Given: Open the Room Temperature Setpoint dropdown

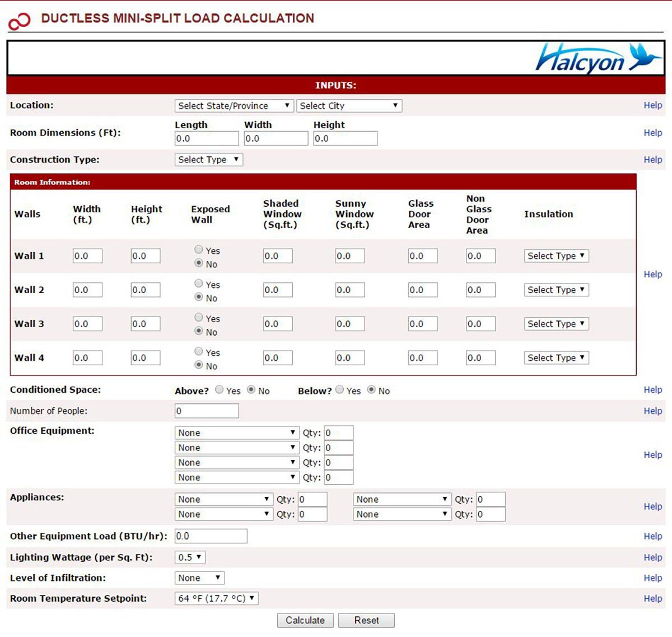Looking at the screenshot, I should pos(217,598).
